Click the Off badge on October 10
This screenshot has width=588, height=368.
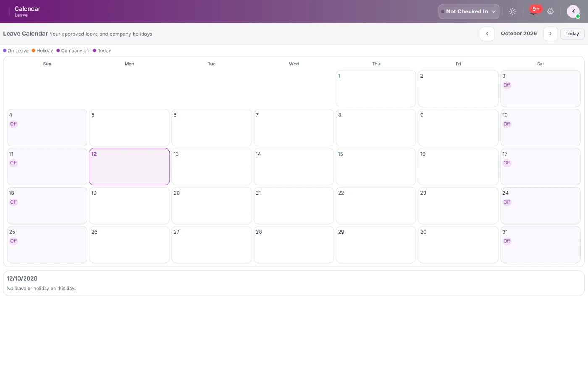507,124
